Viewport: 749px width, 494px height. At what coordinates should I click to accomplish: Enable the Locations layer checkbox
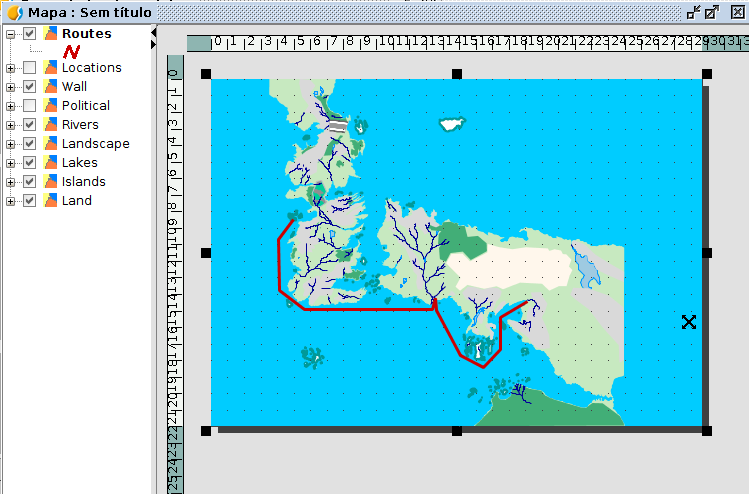pyautogui.click(x=30, y=68)
